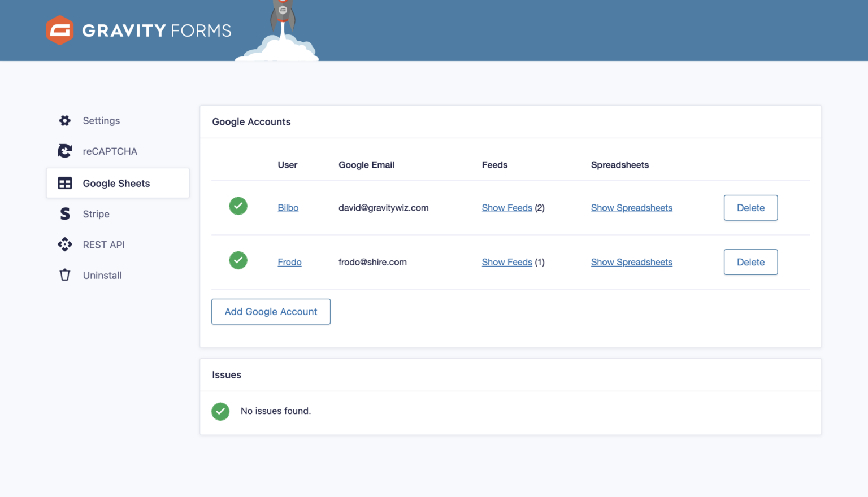The width and height of the screenshot is (868, 497).
Task: Click the reCAPTCHA arrows icon
Action: 65,151
